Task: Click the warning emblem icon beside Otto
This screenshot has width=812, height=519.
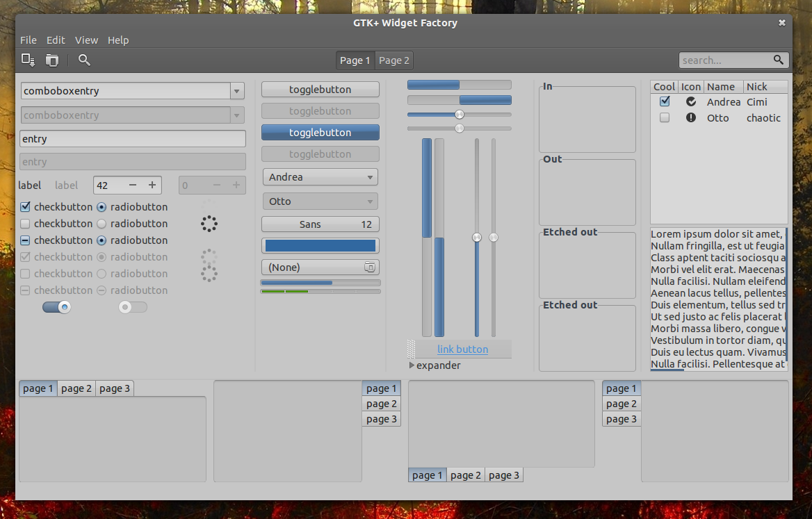Action: (691, 117)
